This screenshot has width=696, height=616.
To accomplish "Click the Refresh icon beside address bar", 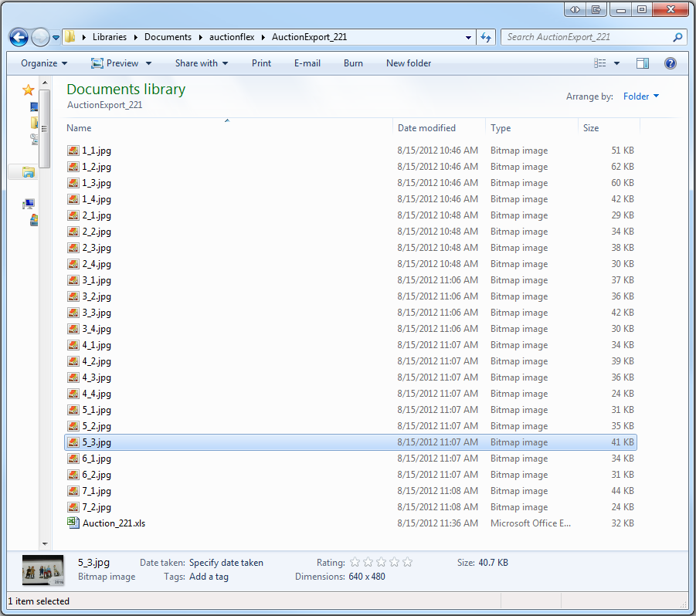I will [487, 37].
